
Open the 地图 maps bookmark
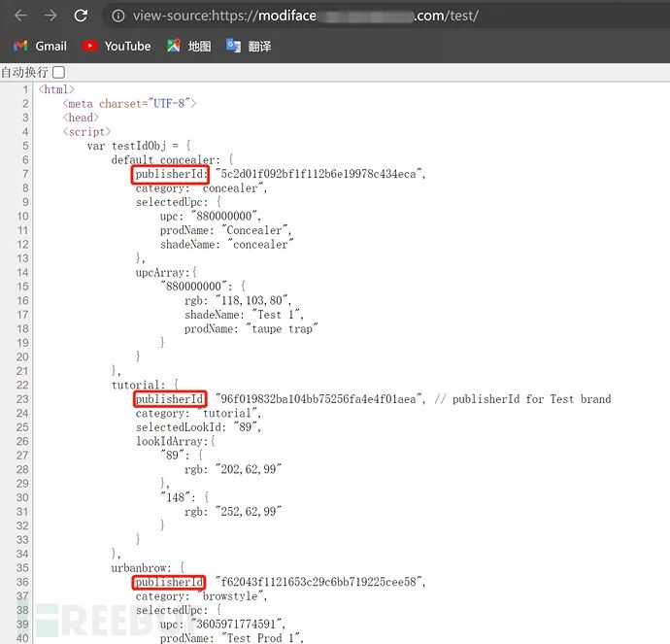[189, 47]
